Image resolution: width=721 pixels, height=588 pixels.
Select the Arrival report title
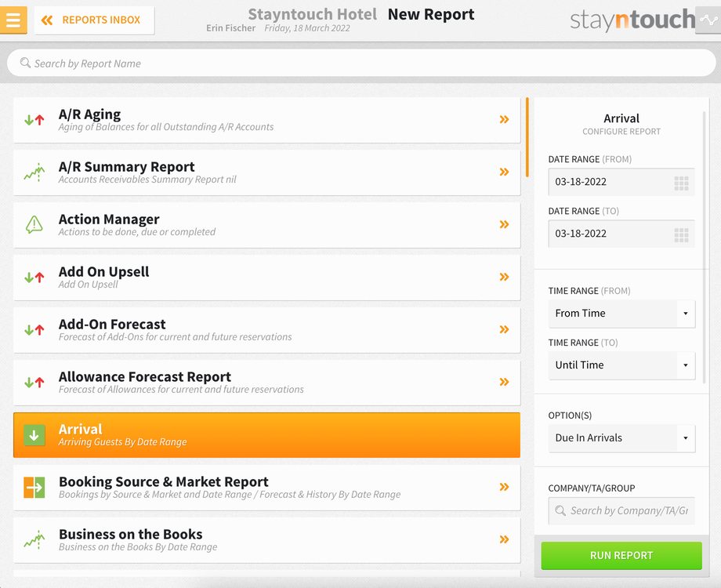[x=81, y=429]
